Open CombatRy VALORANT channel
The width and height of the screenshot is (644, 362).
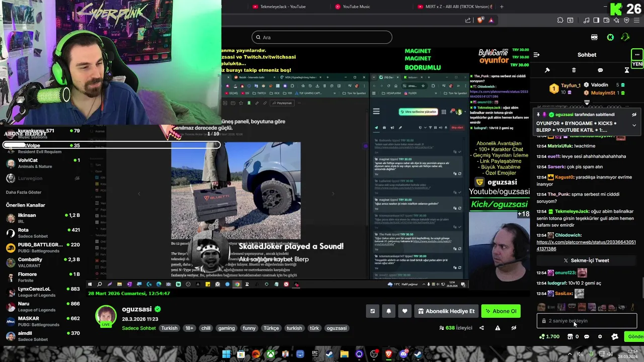click(x=43, y=262)
